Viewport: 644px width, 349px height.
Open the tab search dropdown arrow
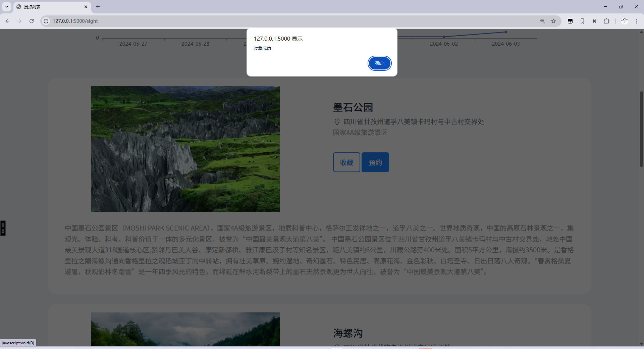point(7,7)
